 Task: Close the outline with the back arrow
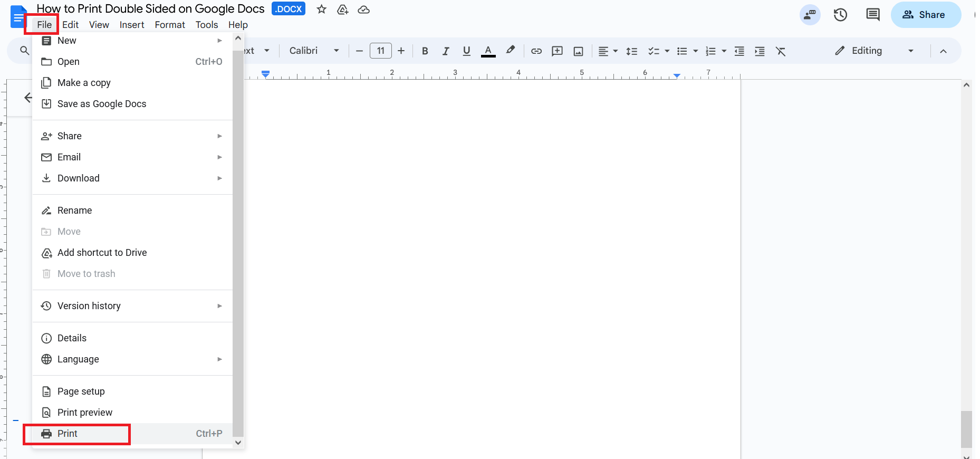[x=28, y=98]
